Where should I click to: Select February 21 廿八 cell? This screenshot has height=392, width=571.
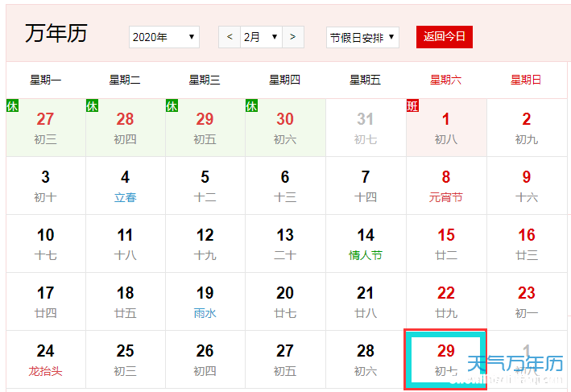click(366, 301)
